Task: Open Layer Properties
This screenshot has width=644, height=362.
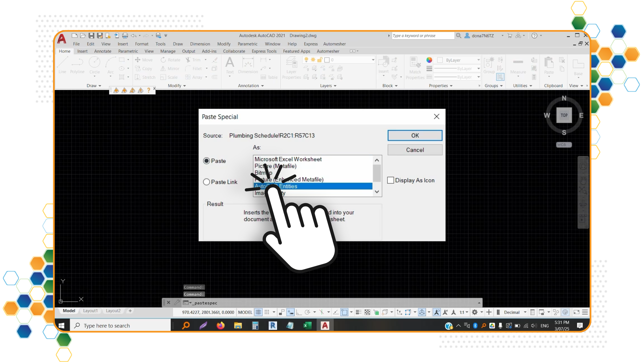Action: 291,68
